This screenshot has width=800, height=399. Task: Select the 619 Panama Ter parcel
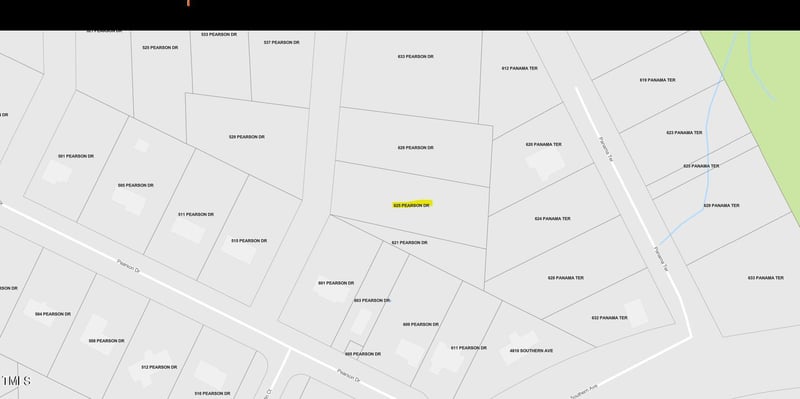(x=657, y=80)
